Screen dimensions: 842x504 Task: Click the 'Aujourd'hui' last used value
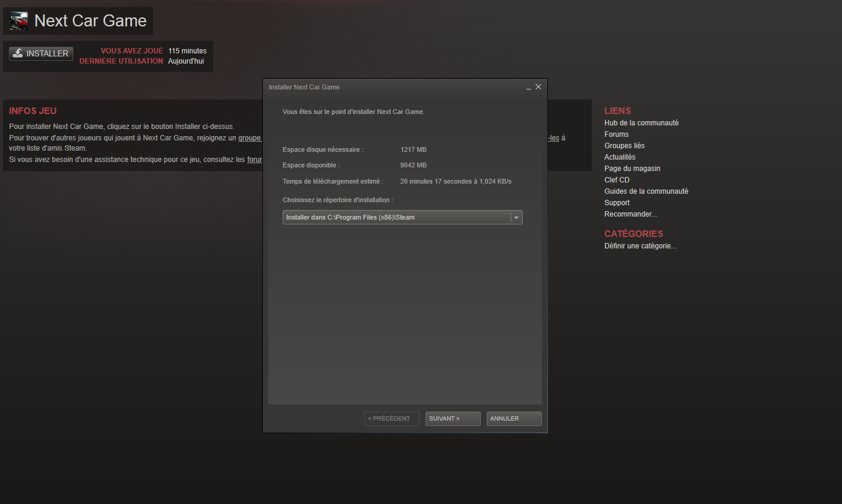pos(185,61)
